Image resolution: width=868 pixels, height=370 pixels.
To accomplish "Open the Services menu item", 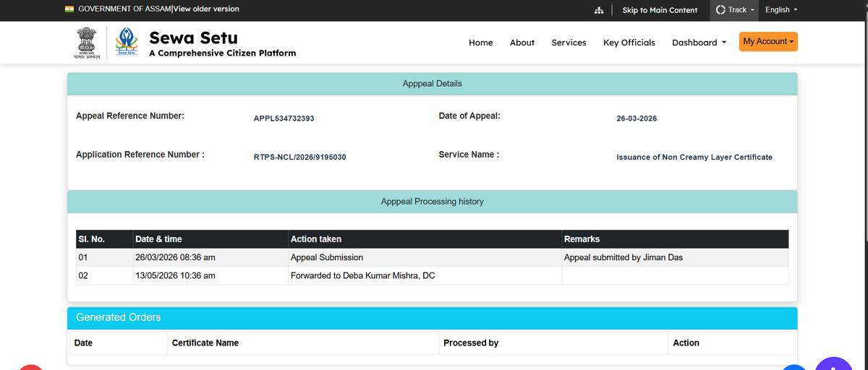I will tap(569, 43).
